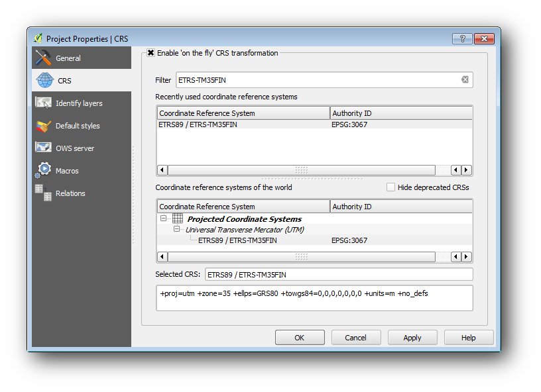The height and width of the screenshot is (392, 541).
Task: Enable Hide deprecated CRSs checkbox
Action: tap(391, 187)
